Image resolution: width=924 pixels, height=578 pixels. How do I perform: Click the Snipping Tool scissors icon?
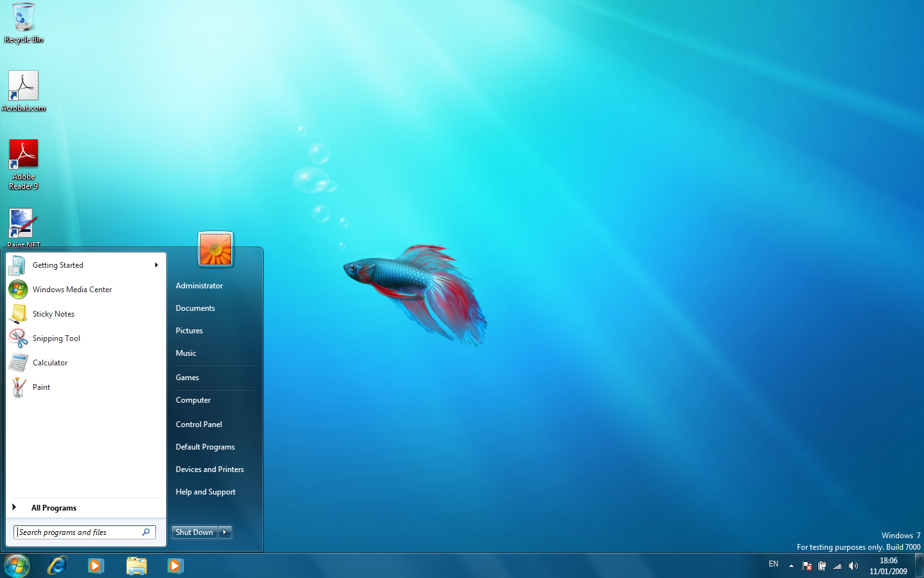[18, 338]
